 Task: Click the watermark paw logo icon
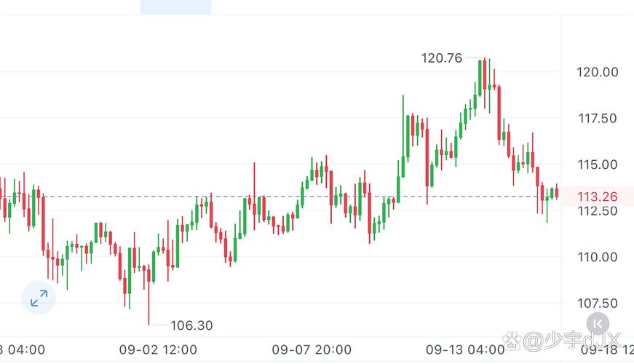[515, 340]
